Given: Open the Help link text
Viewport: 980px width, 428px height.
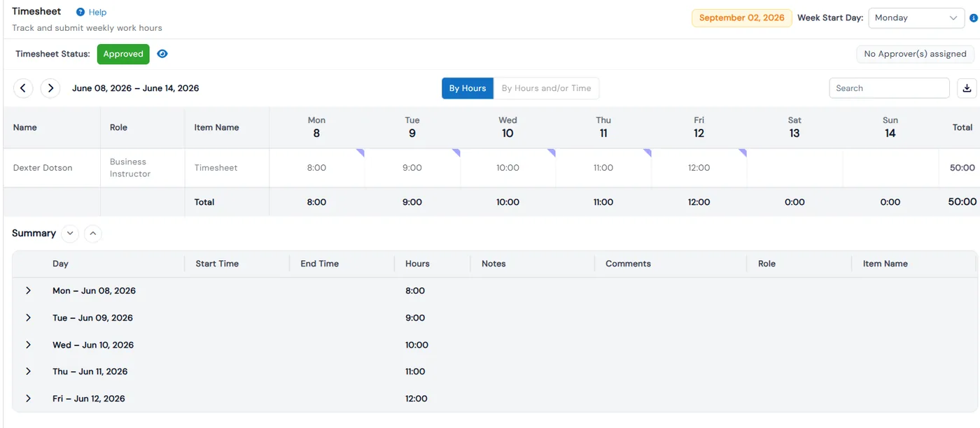Looking at the screenshot, I should coord(98,12).
